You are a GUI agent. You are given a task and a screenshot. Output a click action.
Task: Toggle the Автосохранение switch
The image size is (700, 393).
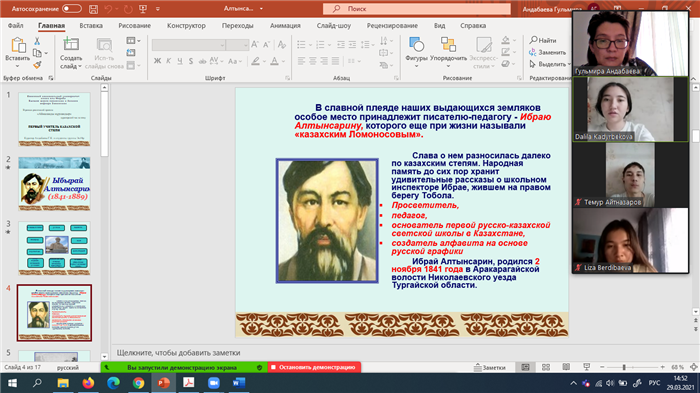pos(71,8)
